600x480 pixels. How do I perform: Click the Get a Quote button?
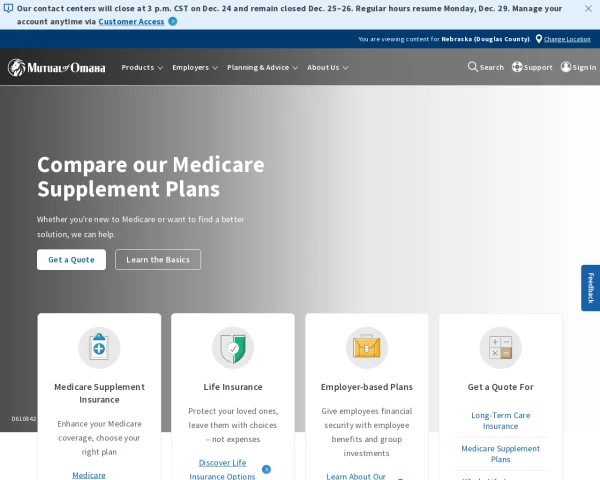click(72, 260)
